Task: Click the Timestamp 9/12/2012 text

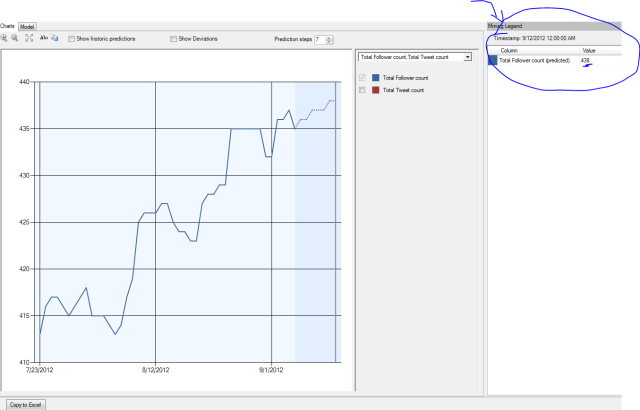Action: coord(534,38)
